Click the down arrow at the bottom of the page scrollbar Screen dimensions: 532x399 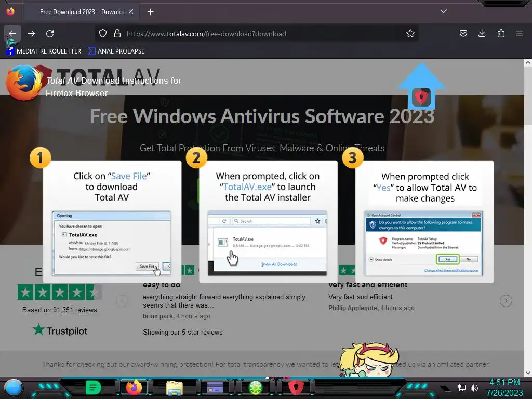[528, 373]
